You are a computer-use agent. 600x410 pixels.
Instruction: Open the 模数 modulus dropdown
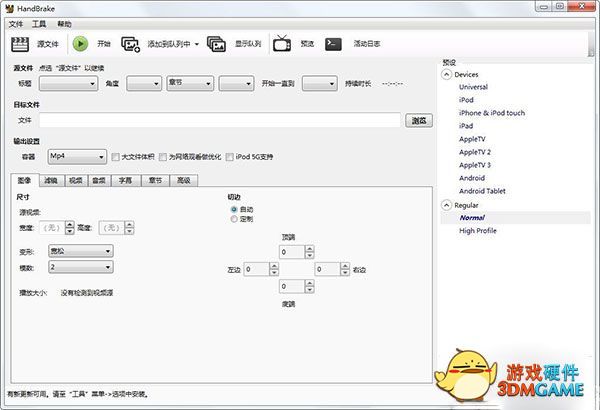[x=81, y=267]
